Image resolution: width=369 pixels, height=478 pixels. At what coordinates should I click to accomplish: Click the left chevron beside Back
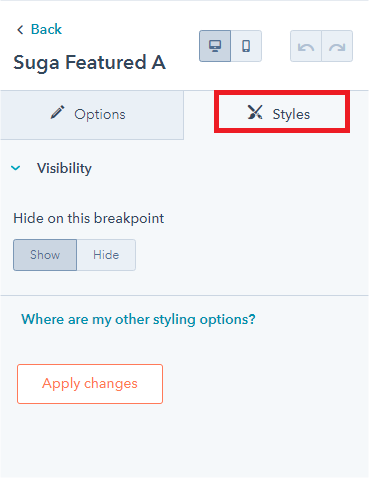pos(20,30)
